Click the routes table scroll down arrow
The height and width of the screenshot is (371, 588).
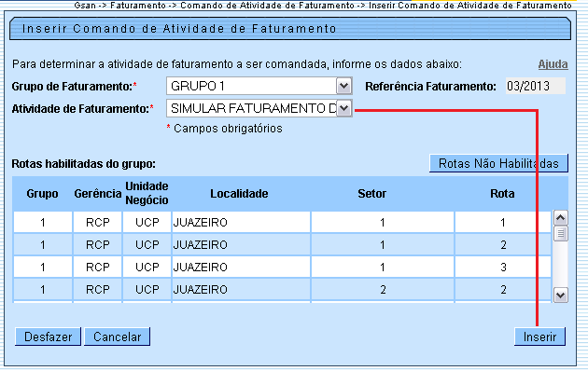click(x=561, y=295)
